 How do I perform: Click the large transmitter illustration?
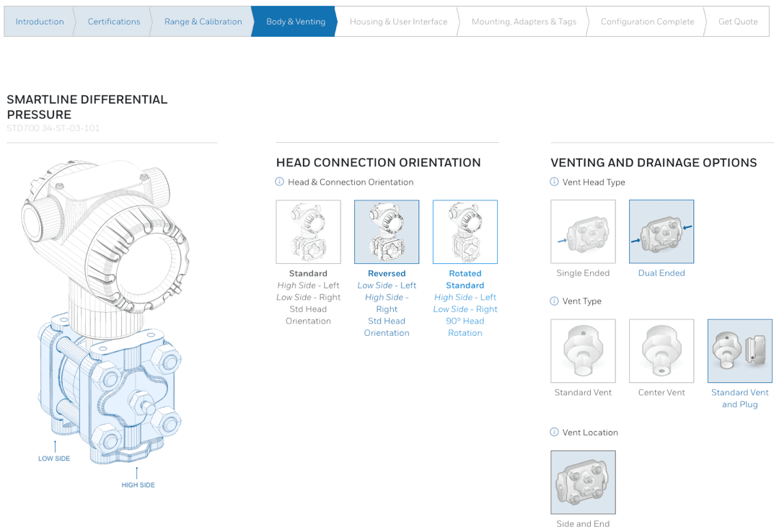(105, 311)
